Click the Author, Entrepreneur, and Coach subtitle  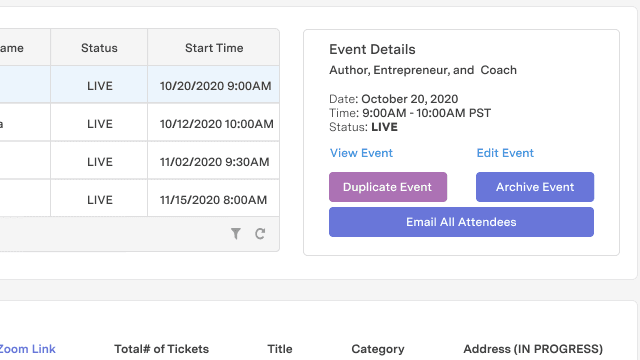[x=423, y=70]
